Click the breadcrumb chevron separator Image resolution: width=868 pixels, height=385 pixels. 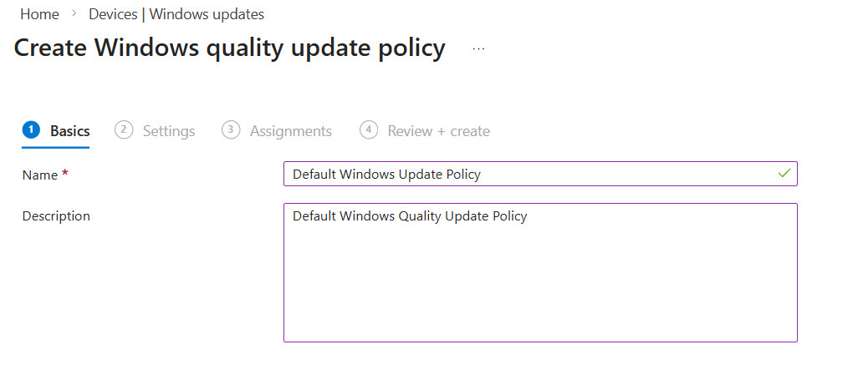pyautogui.click(x=74, y=14)
